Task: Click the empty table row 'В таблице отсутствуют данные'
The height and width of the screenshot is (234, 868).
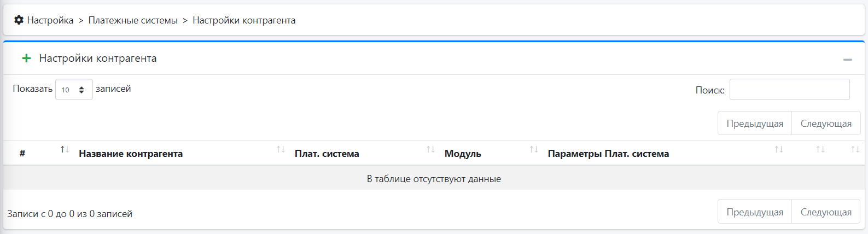Action: coord(434,179)
